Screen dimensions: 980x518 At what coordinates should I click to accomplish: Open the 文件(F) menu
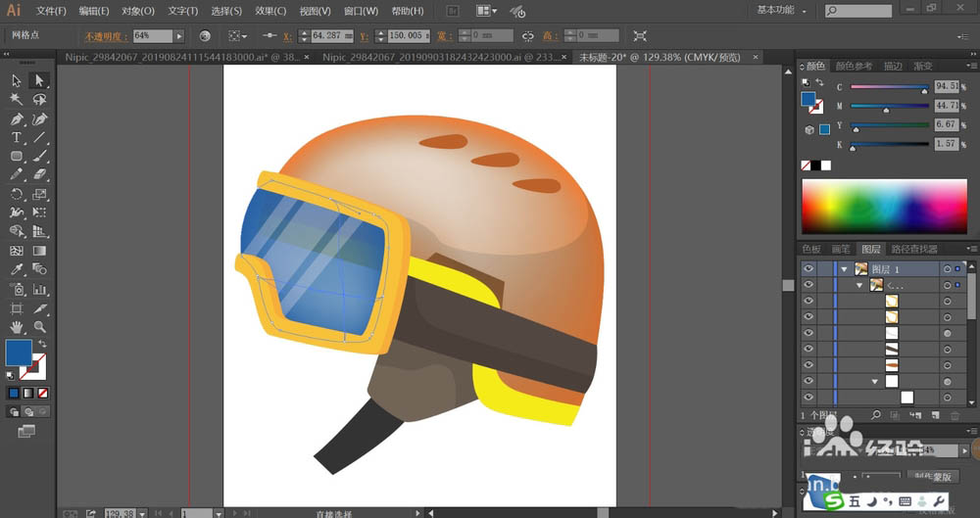click(x=51, y=11)
